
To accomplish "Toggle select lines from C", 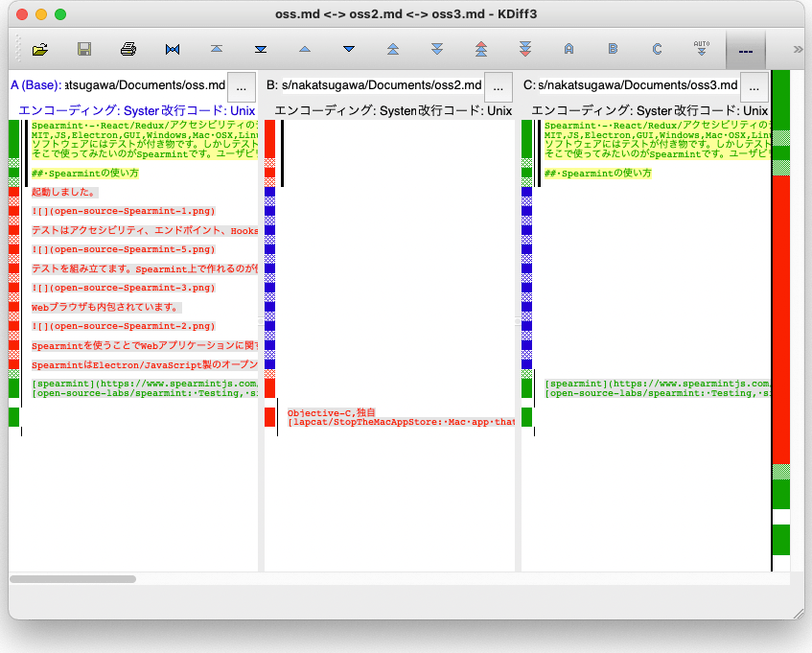I will (658, 49).
